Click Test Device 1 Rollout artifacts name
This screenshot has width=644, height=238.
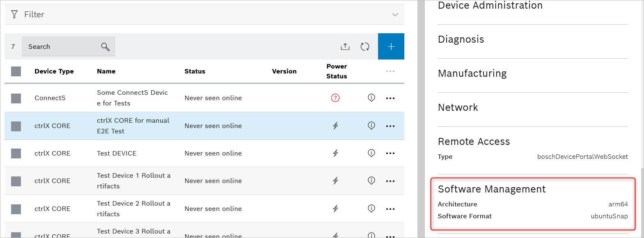coord(134,181)
